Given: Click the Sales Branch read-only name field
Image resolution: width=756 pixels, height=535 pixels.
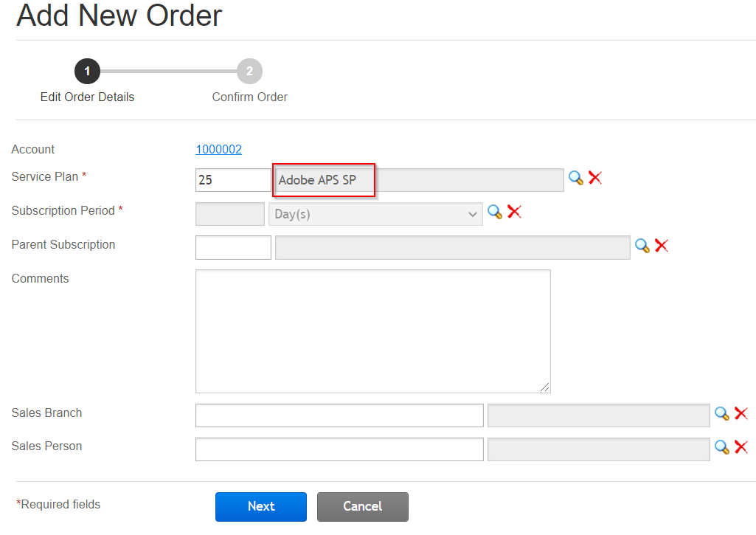Looking at the screenshot, I should [599, 415].
